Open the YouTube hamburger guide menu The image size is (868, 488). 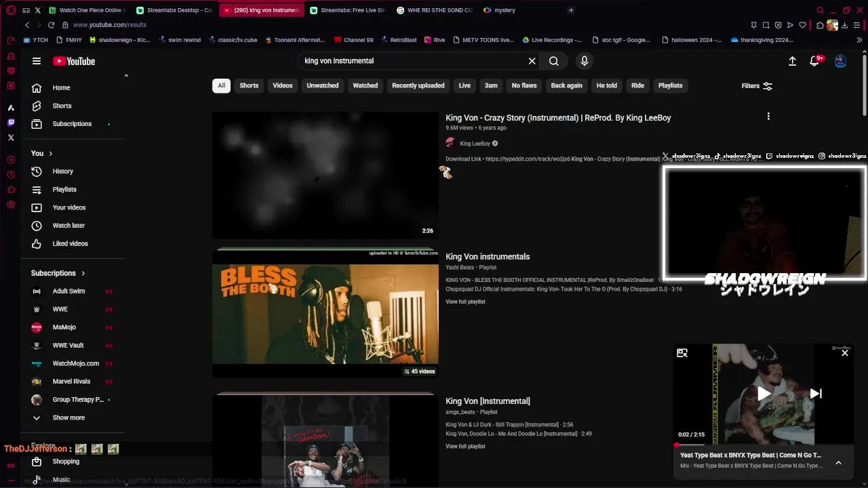[37, 61]
